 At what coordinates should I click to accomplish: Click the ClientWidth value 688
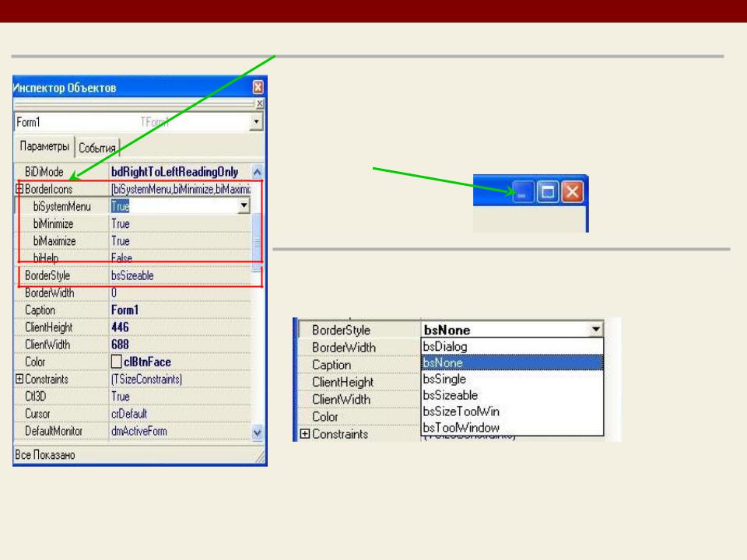(120, 345)
